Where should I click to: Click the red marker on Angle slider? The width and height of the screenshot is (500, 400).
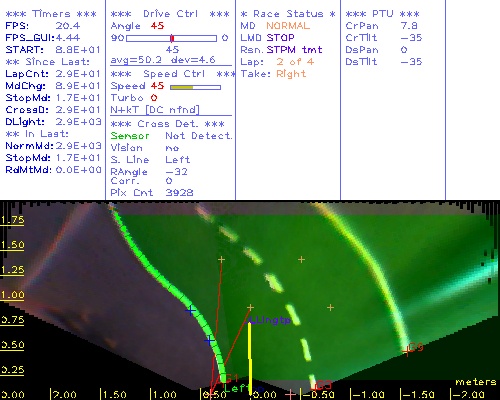pyautogui.click(x=172, y=38)
